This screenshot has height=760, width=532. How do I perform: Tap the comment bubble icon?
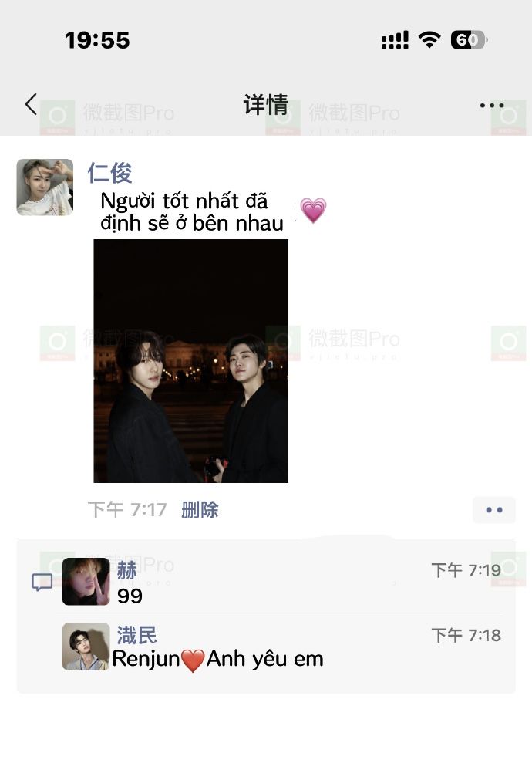pos(42,582)
